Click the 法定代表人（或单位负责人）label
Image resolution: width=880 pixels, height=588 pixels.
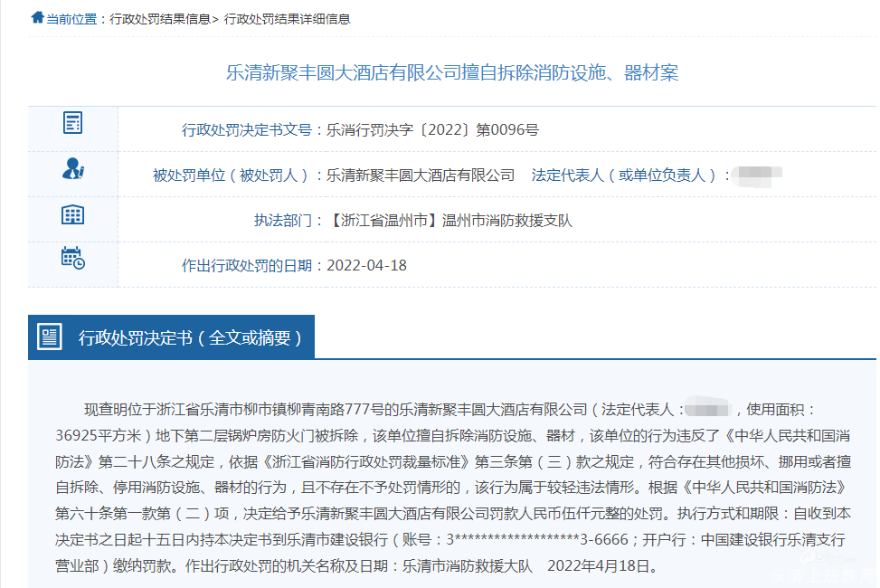point(626,175)
